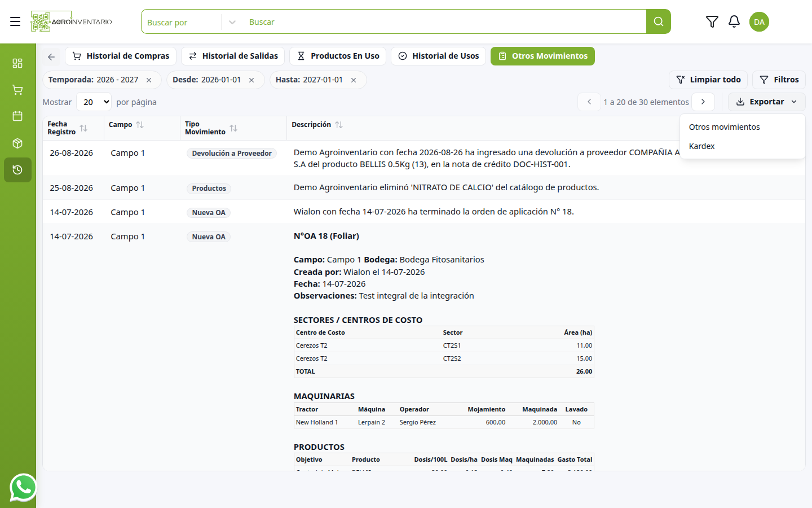Remove the Desde 2026-01-01 filter chip

251,80
